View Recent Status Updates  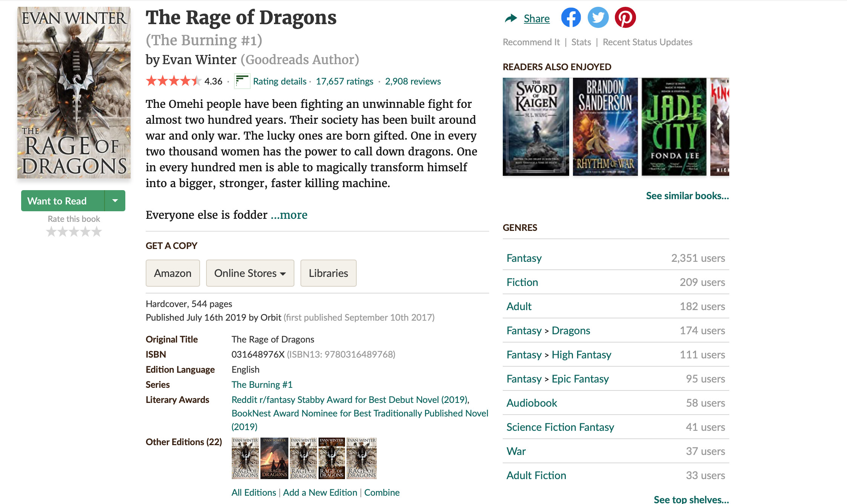point(647,42)
